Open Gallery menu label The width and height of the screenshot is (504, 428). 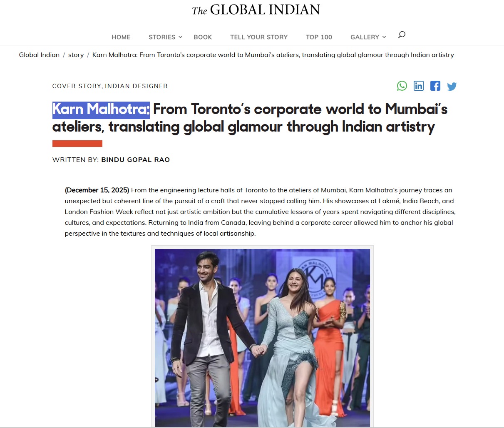(x=365, y=37)
